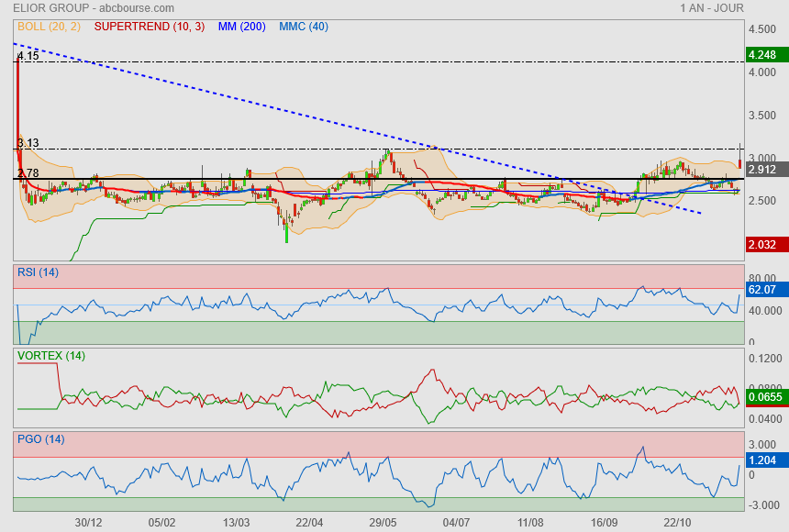Click the red 2.032 price tag
789x532 pixels.
pos(763,245)
